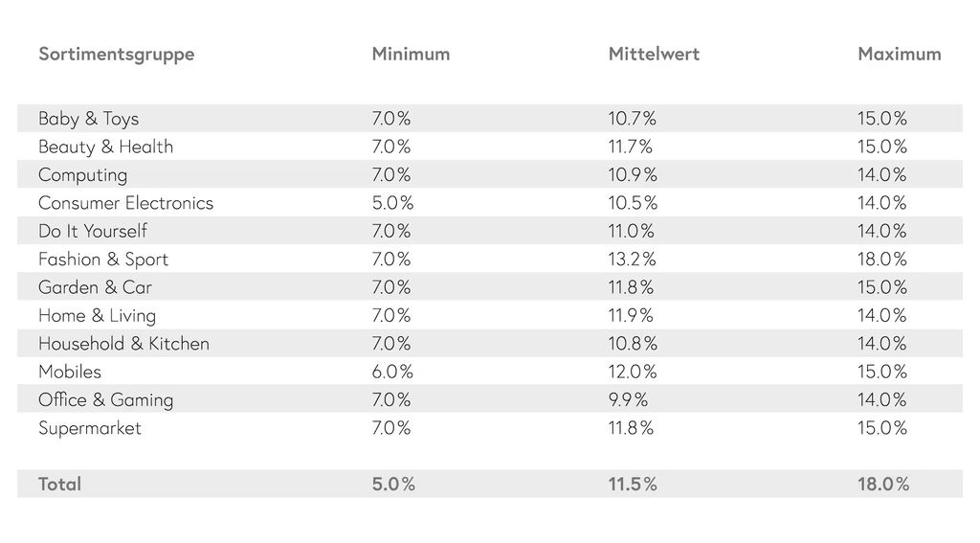Select the Maximum column header
This screenshot has height=543, width=980.
pos(899,54)
